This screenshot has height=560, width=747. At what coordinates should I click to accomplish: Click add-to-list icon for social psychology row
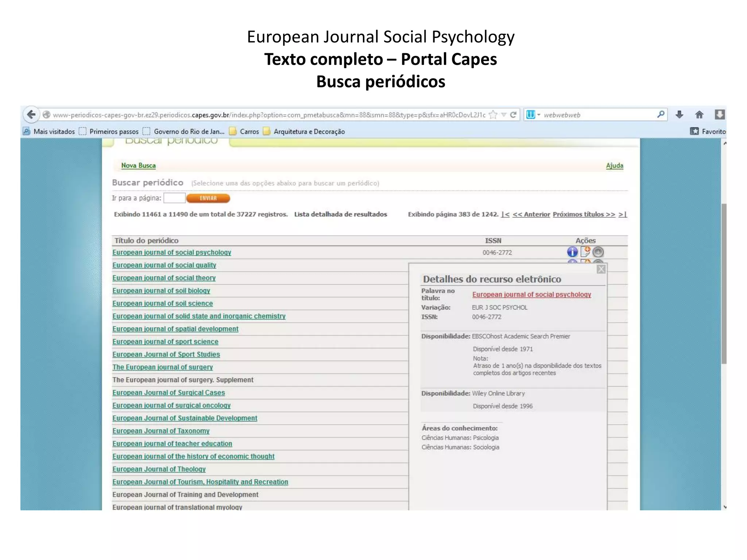click(585, 252)
